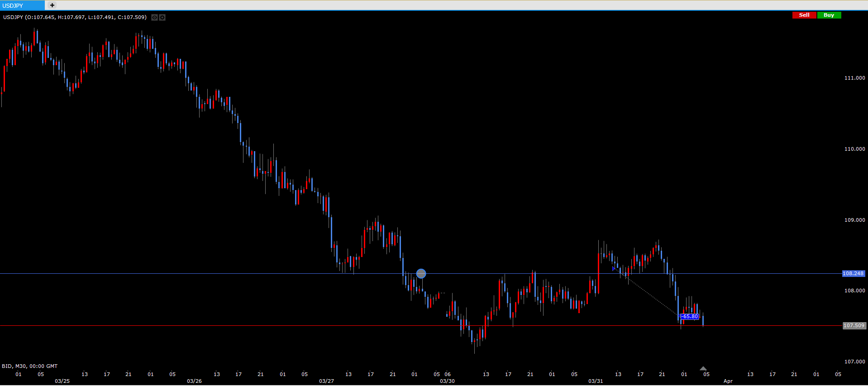The width and height of the screenshot is (868, 386).
Task: Click the 108.248 price line label
Action: tap(853, 274)
